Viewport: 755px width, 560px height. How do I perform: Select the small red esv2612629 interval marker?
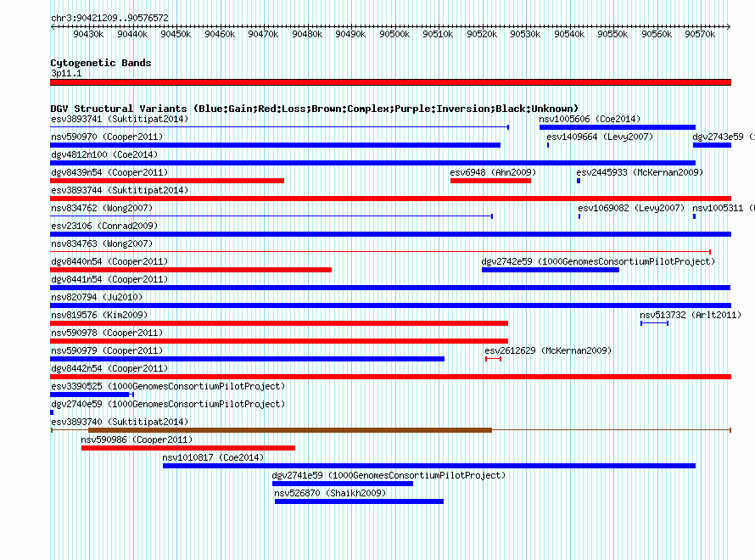[494, 359]
